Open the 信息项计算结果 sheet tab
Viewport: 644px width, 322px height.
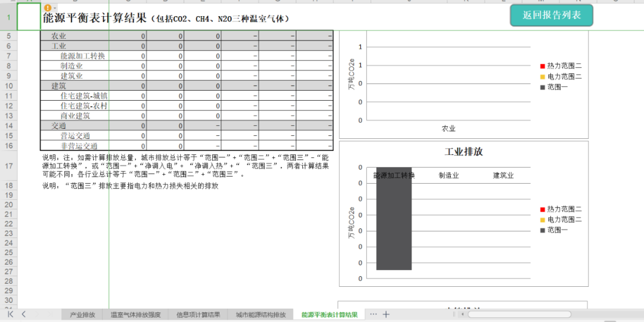point(198,315)
